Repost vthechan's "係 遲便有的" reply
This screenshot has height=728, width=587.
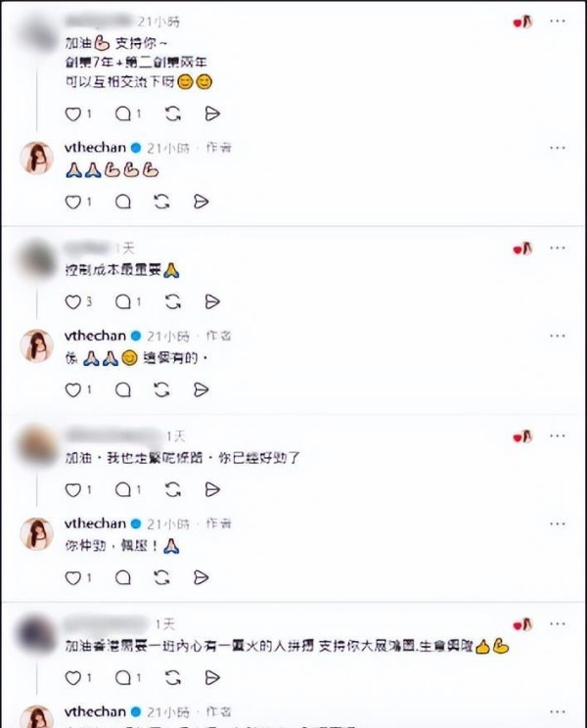point(161,389)
